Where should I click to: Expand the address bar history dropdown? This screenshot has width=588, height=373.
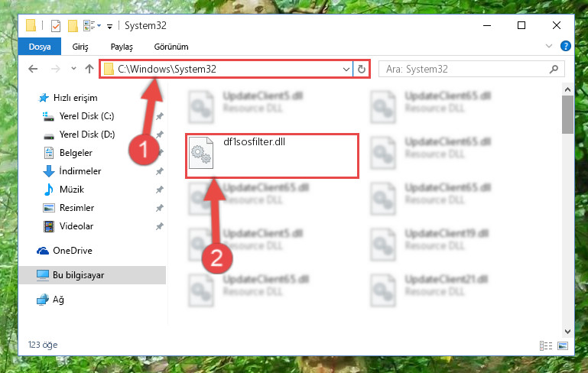[346, 70]
